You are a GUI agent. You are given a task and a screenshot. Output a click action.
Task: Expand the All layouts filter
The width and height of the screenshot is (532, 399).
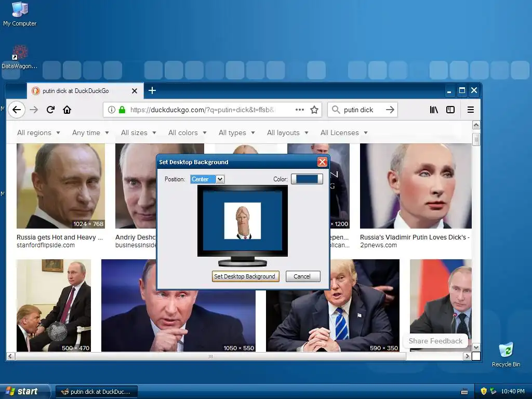[287, 132]
